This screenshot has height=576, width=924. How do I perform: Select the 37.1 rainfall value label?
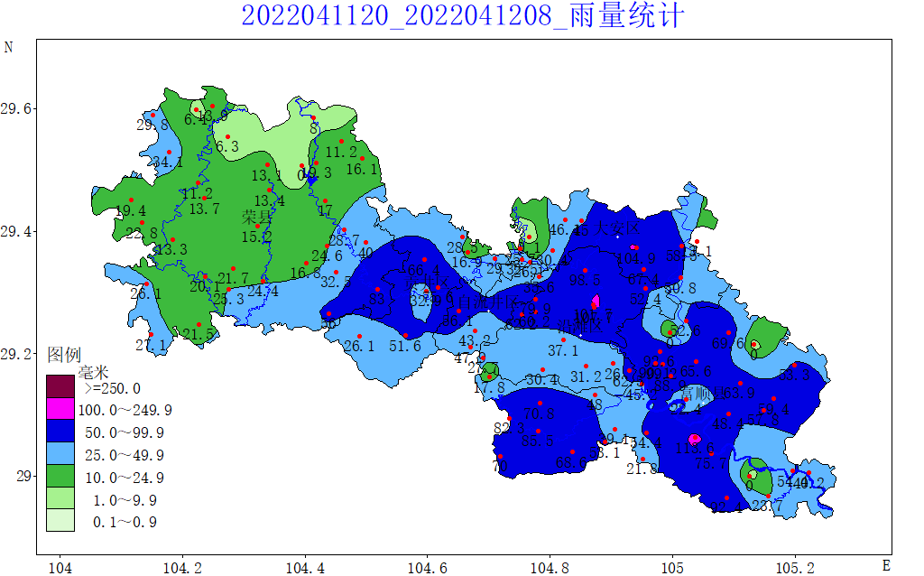563,350
